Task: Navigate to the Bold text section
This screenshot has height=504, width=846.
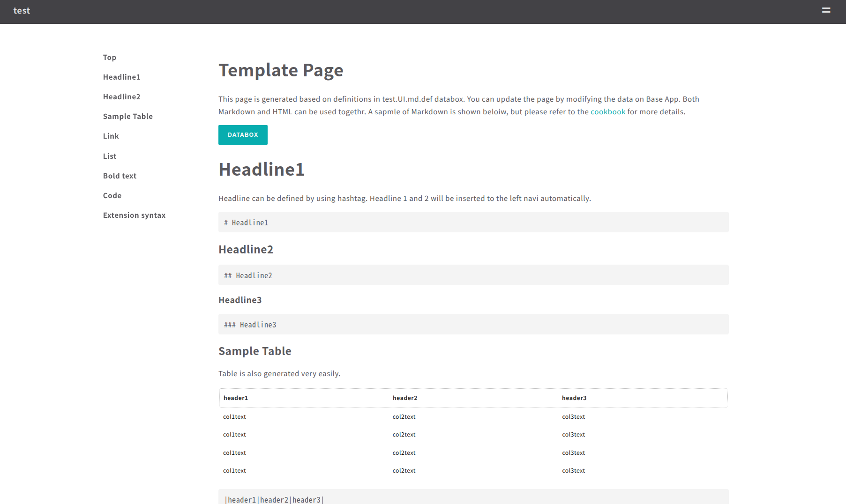Action: [120, 176]
